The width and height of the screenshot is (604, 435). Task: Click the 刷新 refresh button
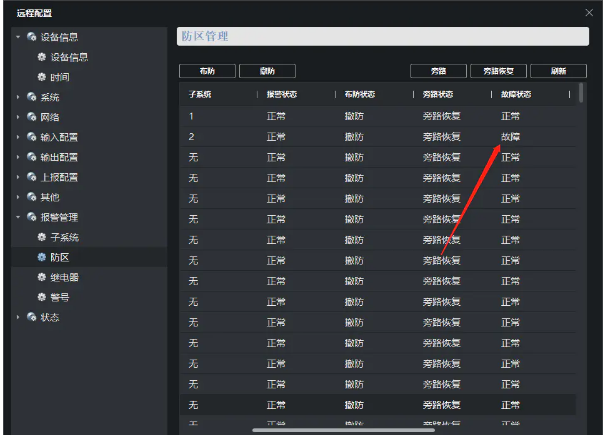[x=557, y=71]
